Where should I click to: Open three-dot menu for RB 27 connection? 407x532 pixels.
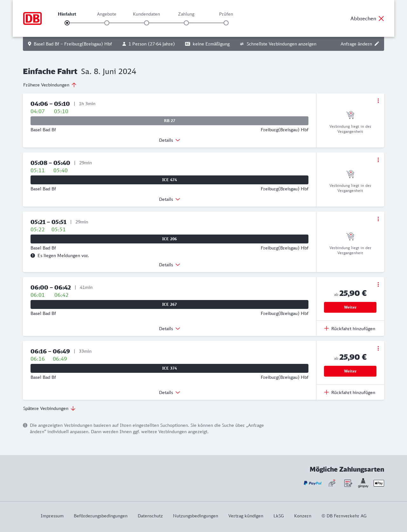(378, 101)
